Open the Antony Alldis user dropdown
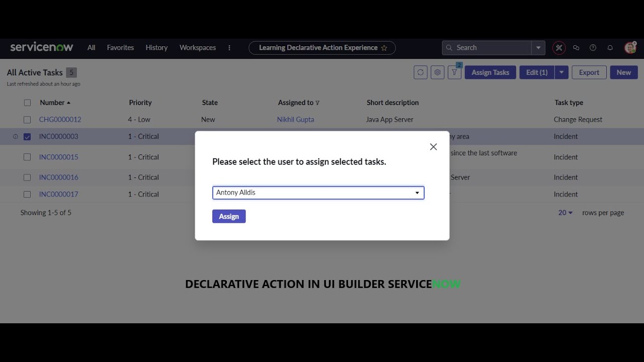Screen dimensions: 644x362 pyautogui.click(x=318, y=193)
